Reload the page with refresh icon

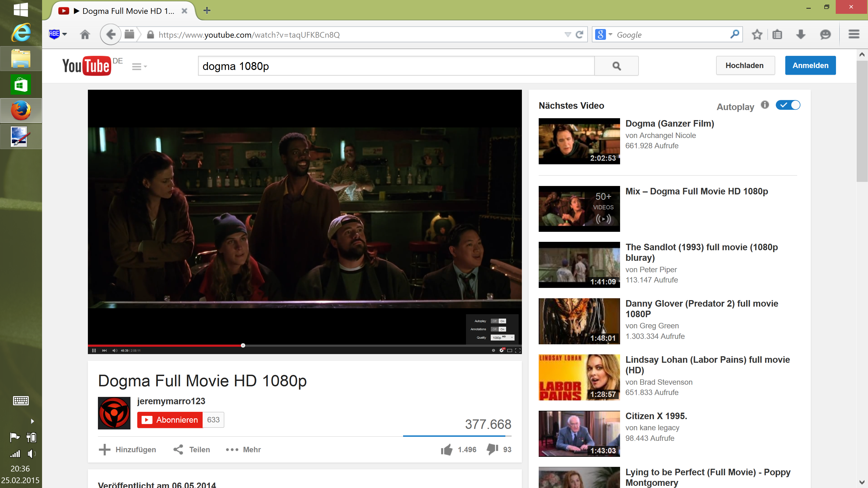point(580,35)
